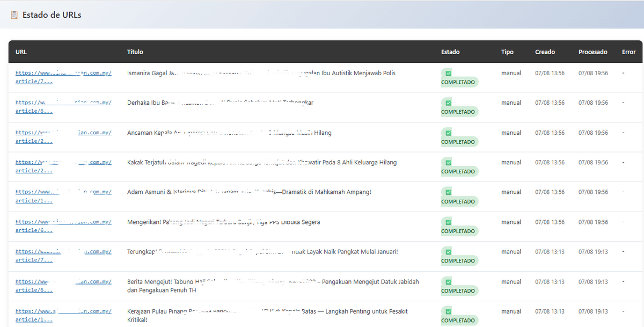Image resolution: width=644 pixels, height=327 pixels.
Task: Open the URL link for Derhaka Ibu article
Action: 63,106
